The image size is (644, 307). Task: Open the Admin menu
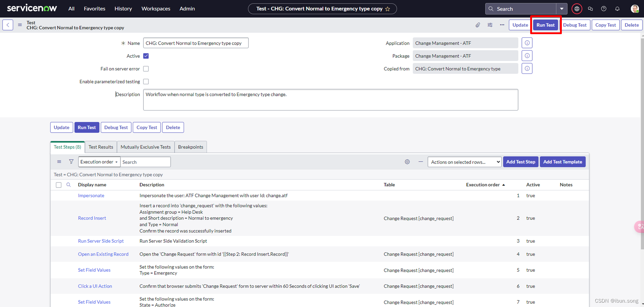(x=187, y=9)
